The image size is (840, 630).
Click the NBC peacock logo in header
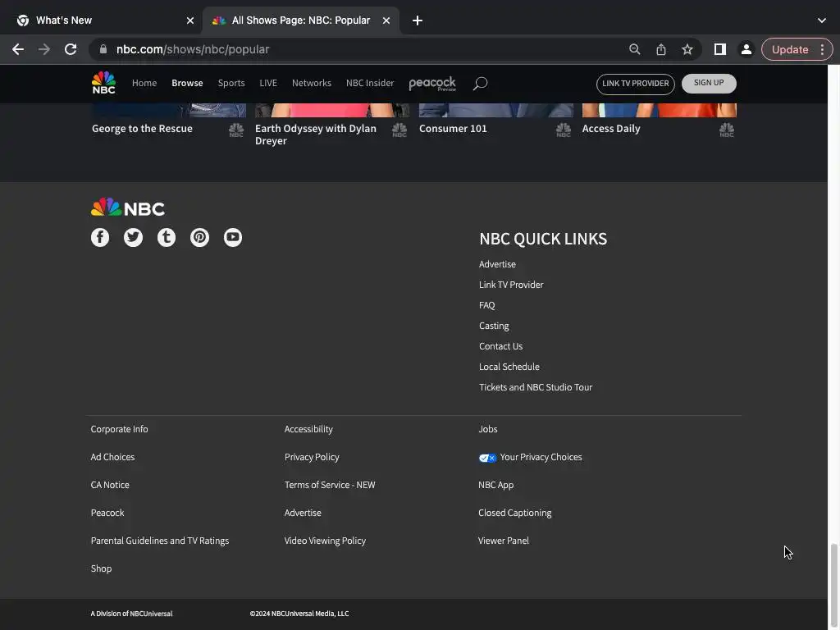[x=104, y=83]
